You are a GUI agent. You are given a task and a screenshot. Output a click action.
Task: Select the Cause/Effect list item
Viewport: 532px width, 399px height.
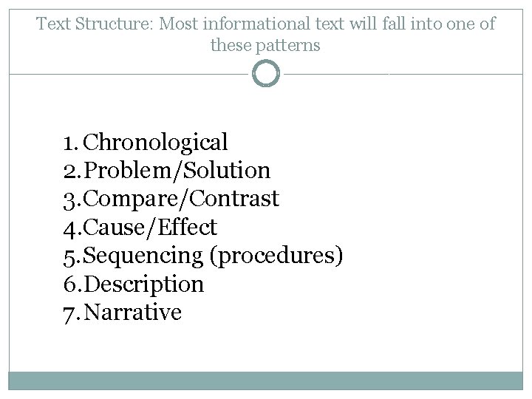(x=149, y=228)
